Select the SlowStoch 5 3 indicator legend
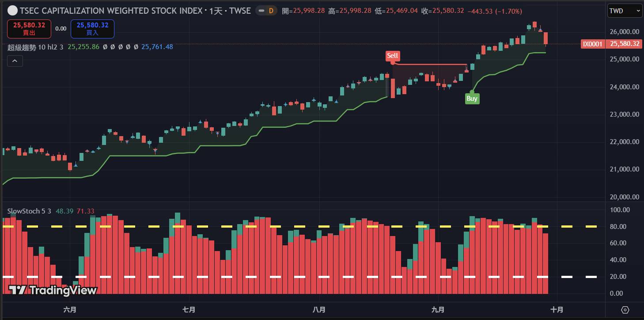Screen dimensions: 644x320 point(29,211)
